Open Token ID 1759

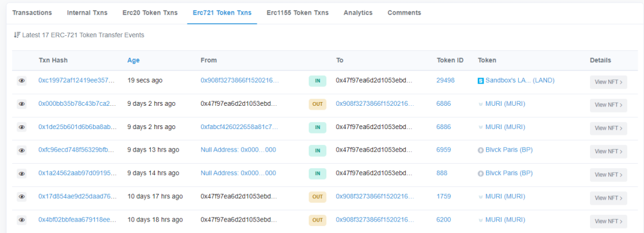(x=443, y=196)
